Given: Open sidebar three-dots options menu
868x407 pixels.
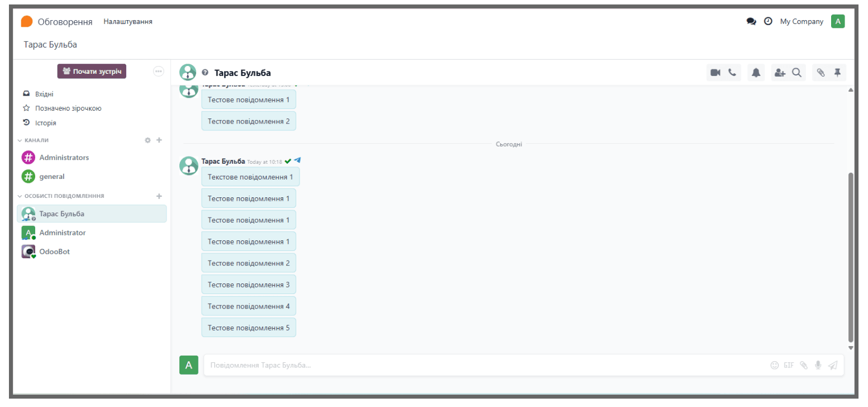Looking at the screenshot, I should [158, 72].
